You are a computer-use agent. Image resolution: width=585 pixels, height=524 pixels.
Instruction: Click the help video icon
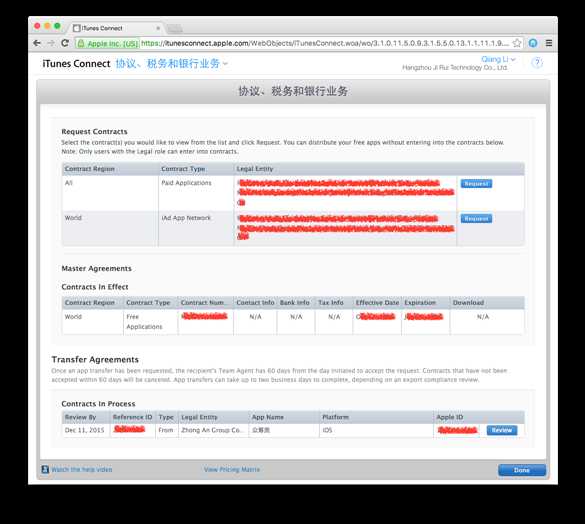coord(45,470)
